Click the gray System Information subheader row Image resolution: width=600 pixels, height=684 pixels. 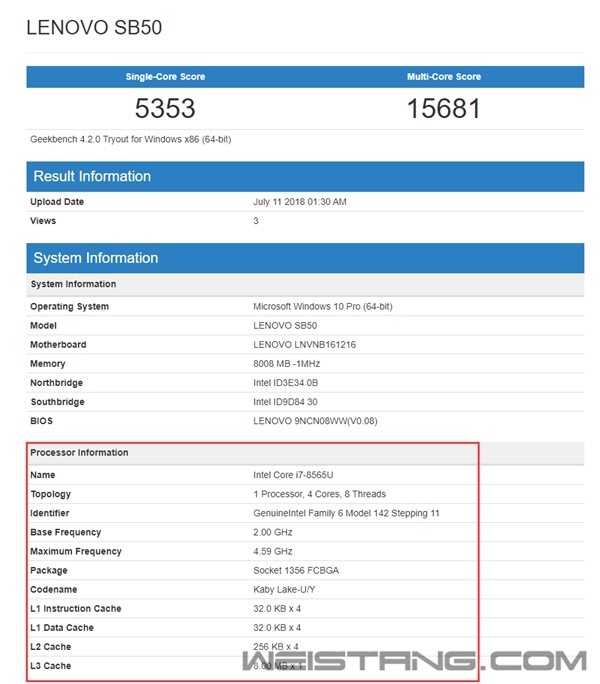tap(305, 284)
